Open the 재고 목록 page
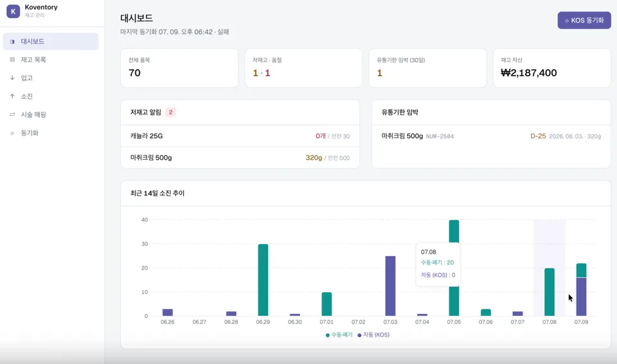 (50, 60)
